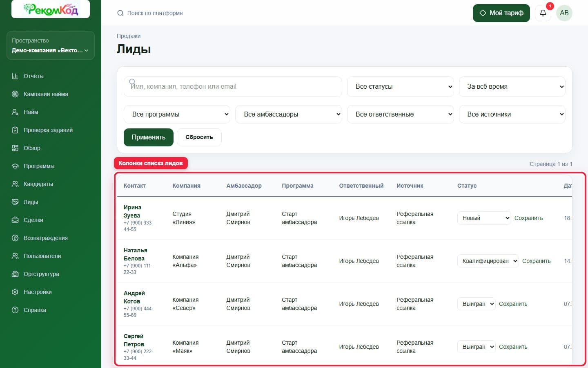Click the Настройки gear icon
The width and height of the screenshot is (588, 368).
(x=15, y=292)
